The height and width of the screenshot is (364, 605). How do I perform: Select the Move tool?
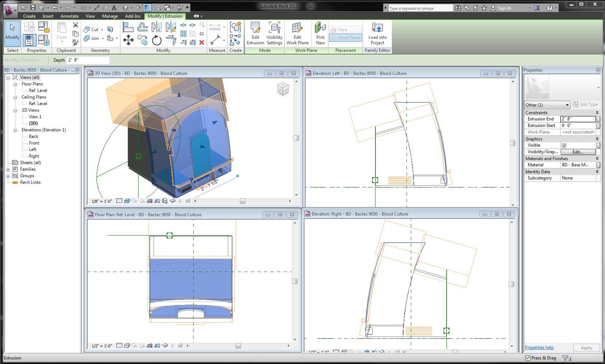tap(128, 40)
